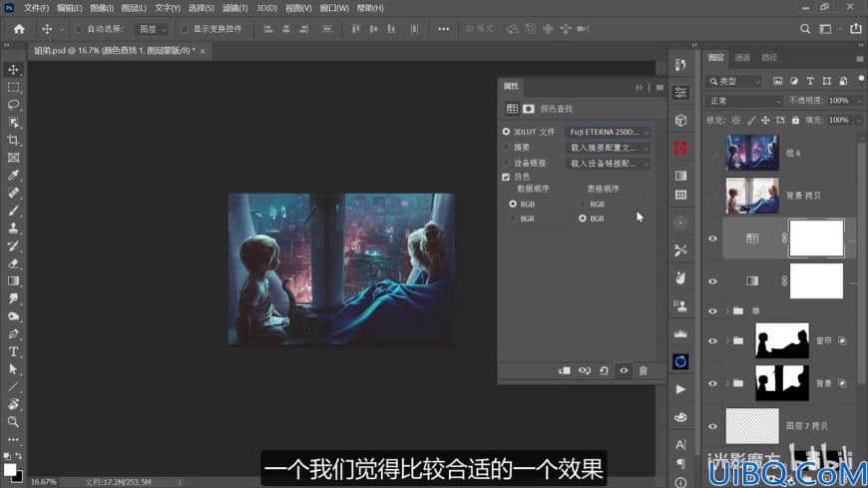This screenshot has width=868, height=488.
Task: Select the Crop tool
Action: point(13,140)
